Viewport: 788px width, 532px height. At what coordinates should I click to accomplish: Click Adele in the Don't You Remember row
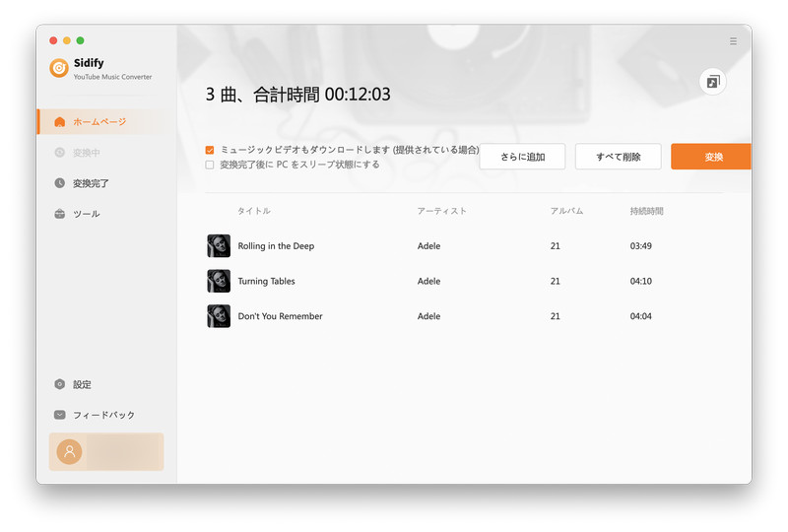coord(428,316)
